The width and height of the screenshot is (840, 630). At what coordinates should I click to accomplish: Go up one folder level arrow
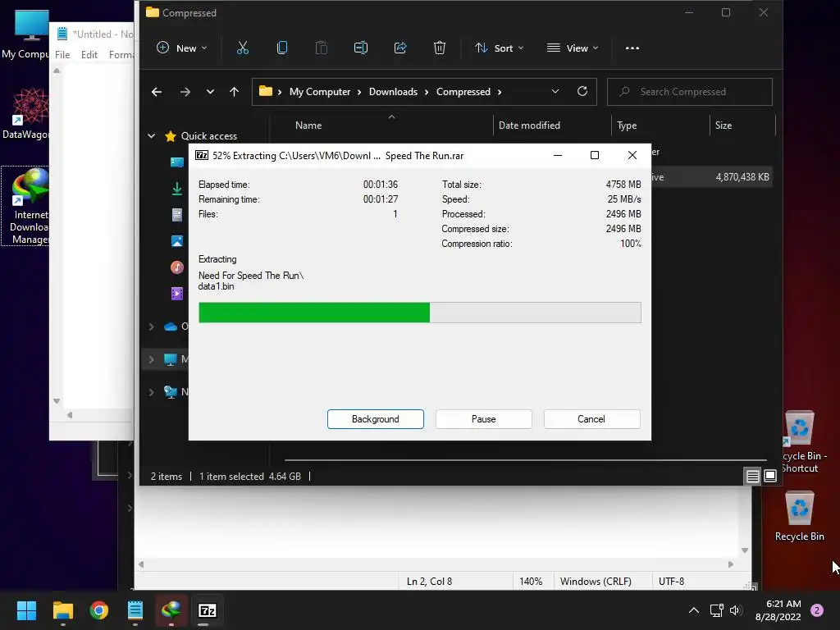click(x=234, y=92)
